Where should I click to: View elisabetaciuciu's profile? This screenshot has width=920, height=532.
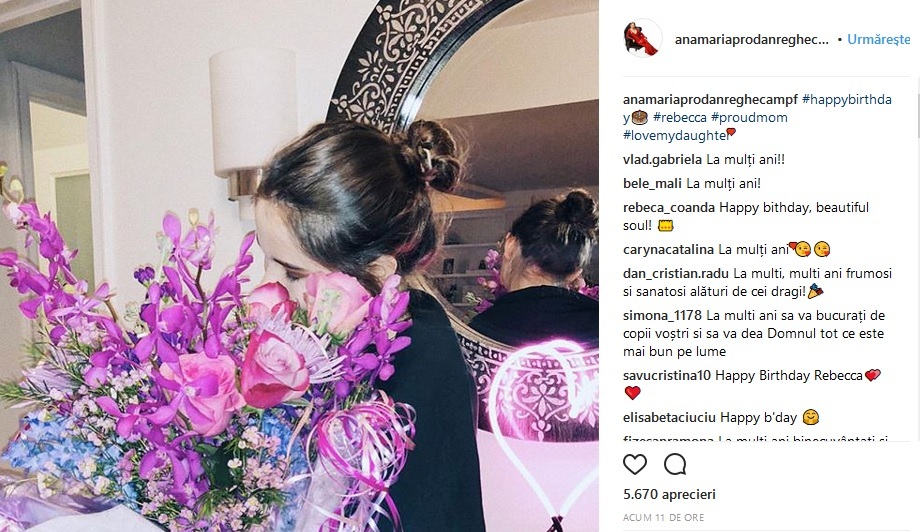(x=669, y=418)
